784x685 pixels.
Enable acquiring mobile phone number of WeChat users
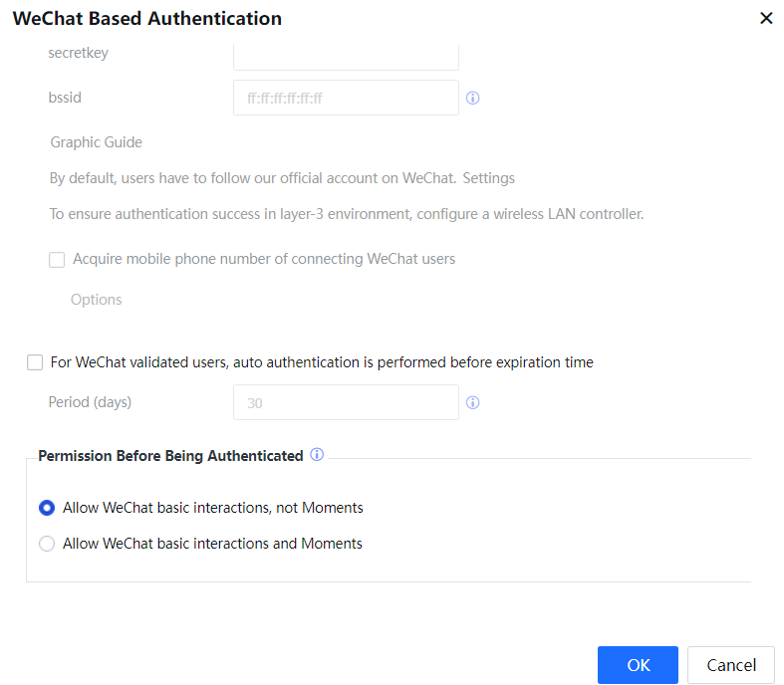(57, 260)
